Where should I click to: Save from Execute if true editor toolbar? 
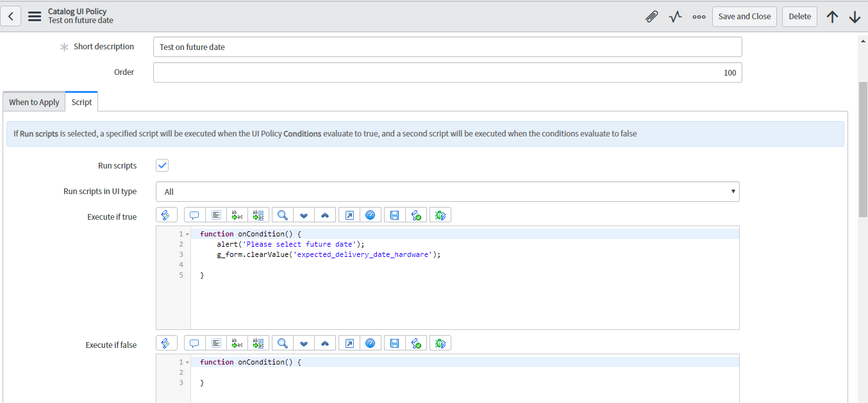tap(394, 215)
